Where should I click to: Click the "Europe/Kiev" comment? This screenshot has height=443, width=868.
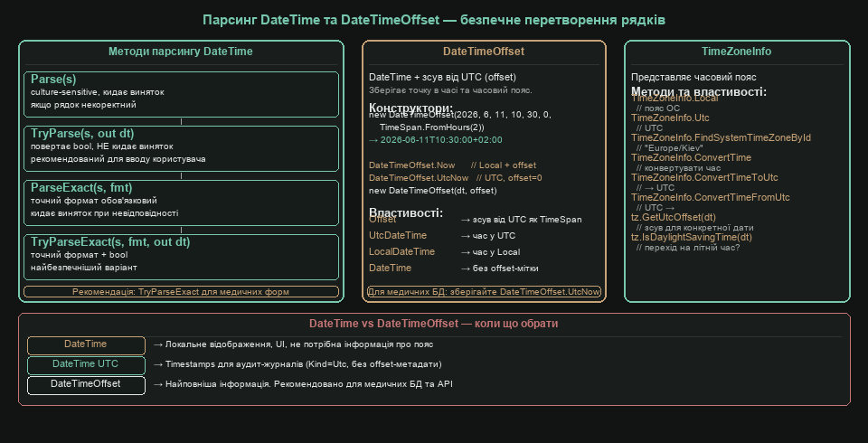click(670, 148)
